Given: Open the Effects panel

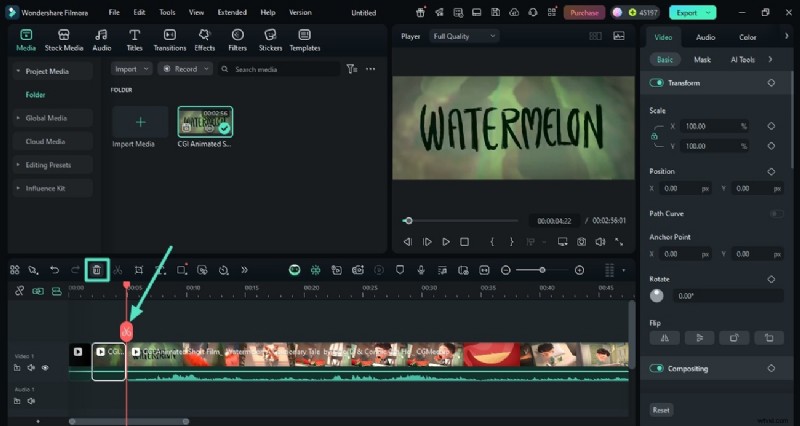Looking at the screenshot, I should tap(205, 40).
